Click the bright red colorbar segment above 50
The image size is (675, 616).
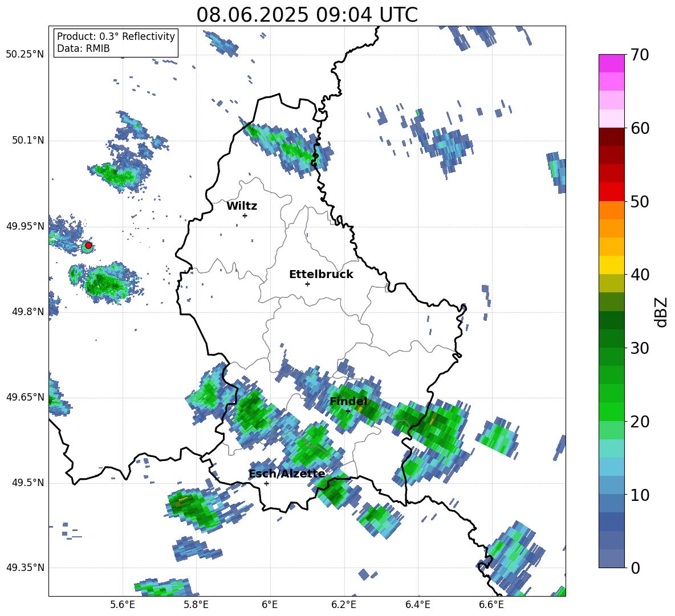point(611,192)
